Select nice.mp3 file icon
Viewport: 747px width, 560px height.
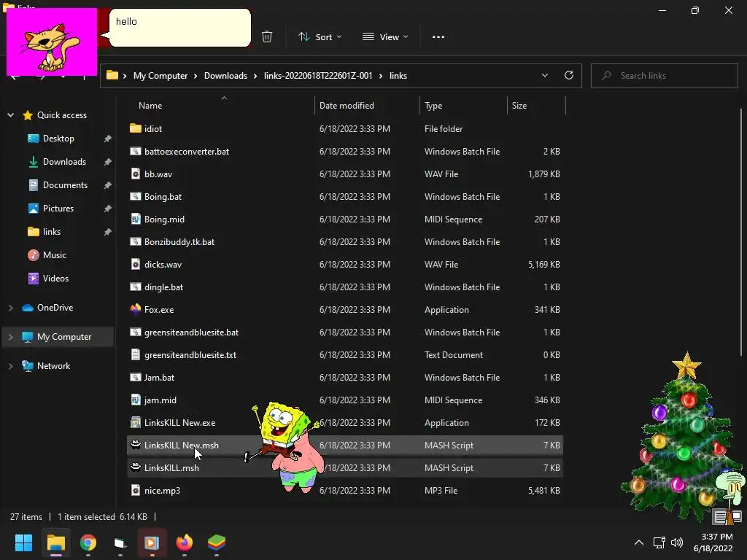(135, 489)
